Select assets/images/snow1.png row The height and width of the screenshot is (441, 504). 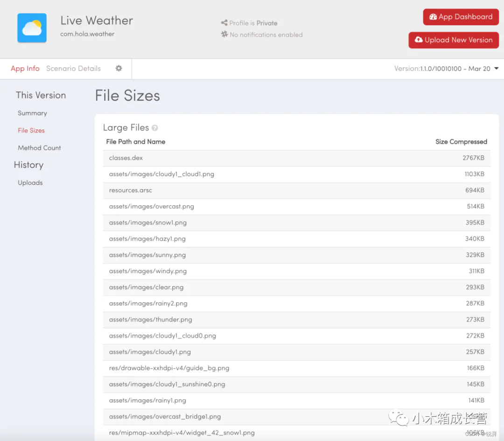coord(296,222)
